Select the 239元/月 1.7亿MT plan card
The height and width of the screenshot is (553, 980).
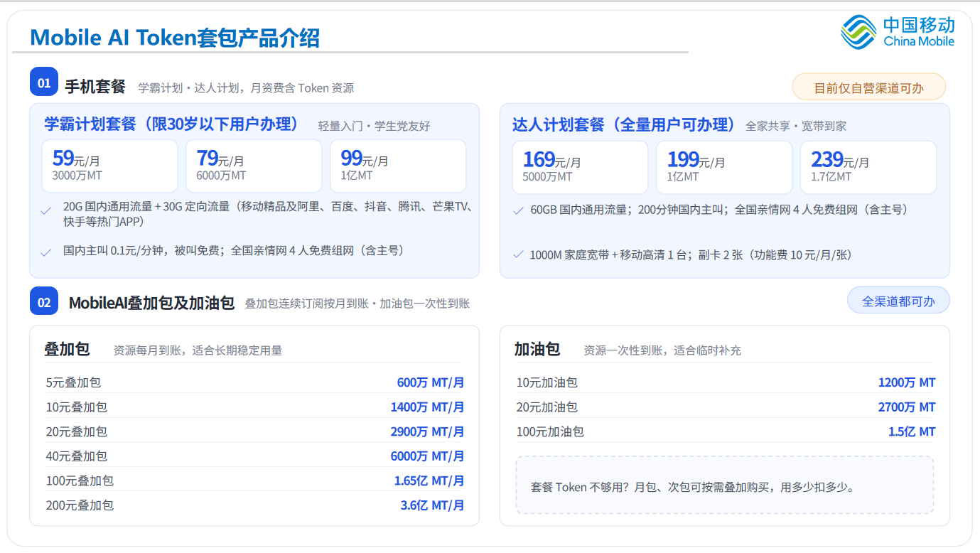coord(868,167)
